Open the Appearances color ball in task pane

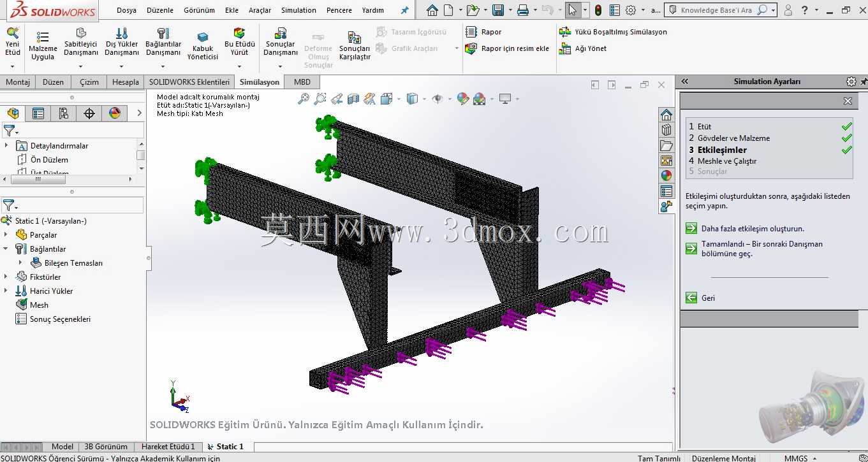pos(666,176)
